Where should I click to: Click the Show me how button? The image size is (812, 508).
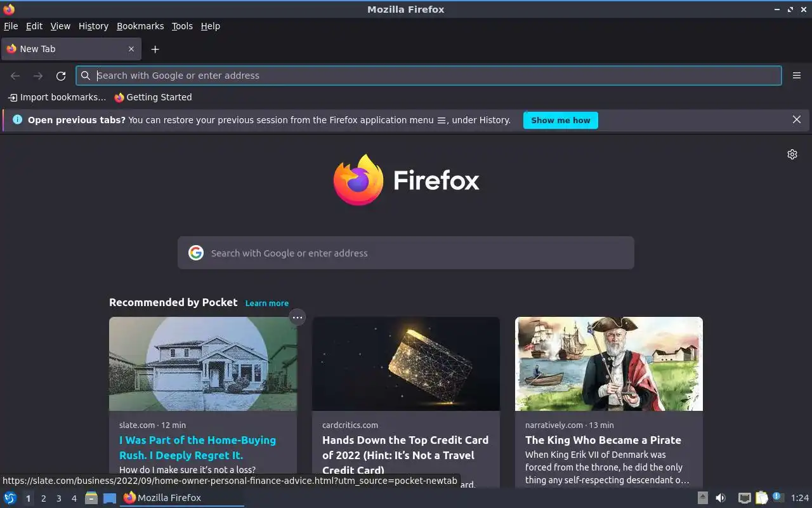[x=561, y=120]
